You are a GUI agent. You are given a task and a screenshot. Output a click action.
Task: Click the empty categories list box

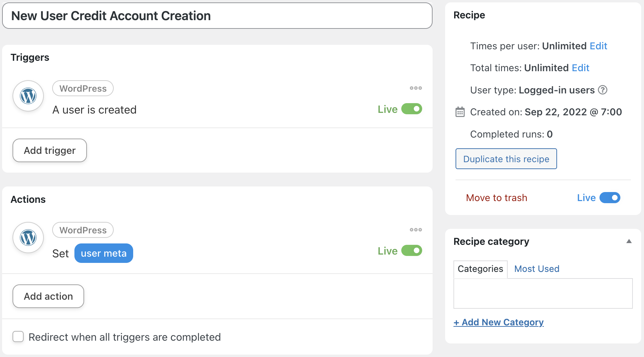(x=543, y=293)
